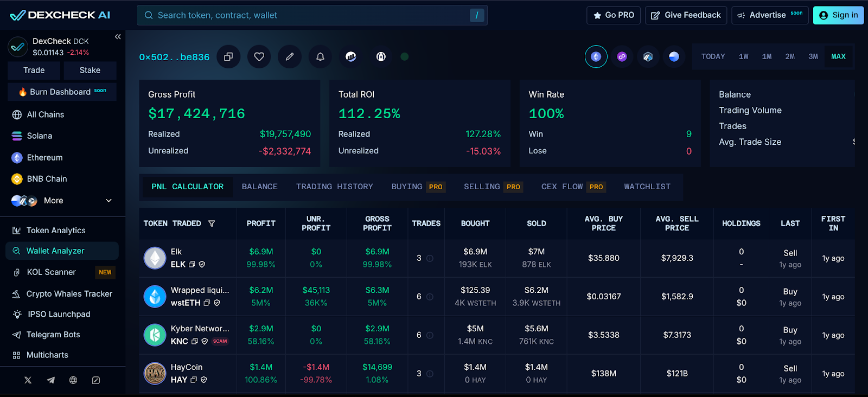Sort table by PROFIT column header
This screenshot has height=397, width=868.
[261, 223]
